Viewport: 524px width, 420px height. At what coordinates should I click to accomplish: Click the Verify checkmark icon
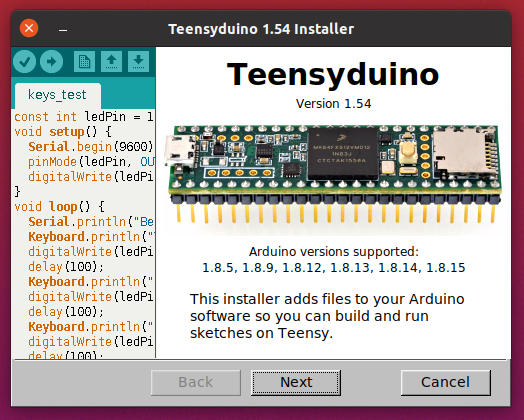24,61
